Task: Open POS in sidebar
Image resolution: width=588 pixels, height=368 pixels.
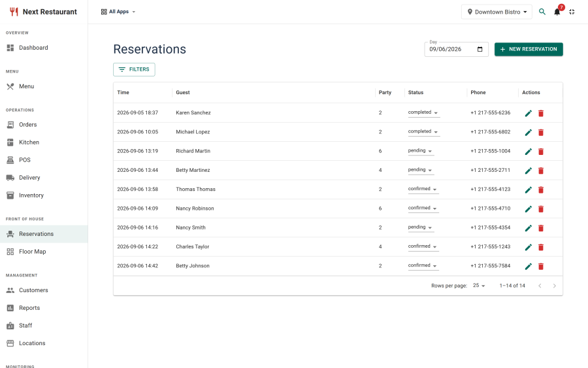Action: [x=44, y=159]
